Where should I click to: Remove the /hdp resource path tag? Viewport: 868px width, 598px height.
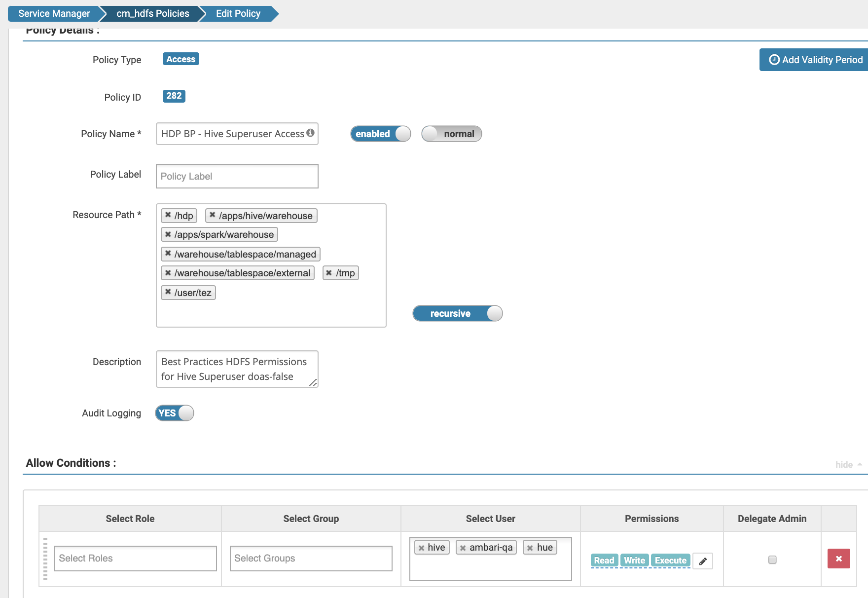coord(168,215)
